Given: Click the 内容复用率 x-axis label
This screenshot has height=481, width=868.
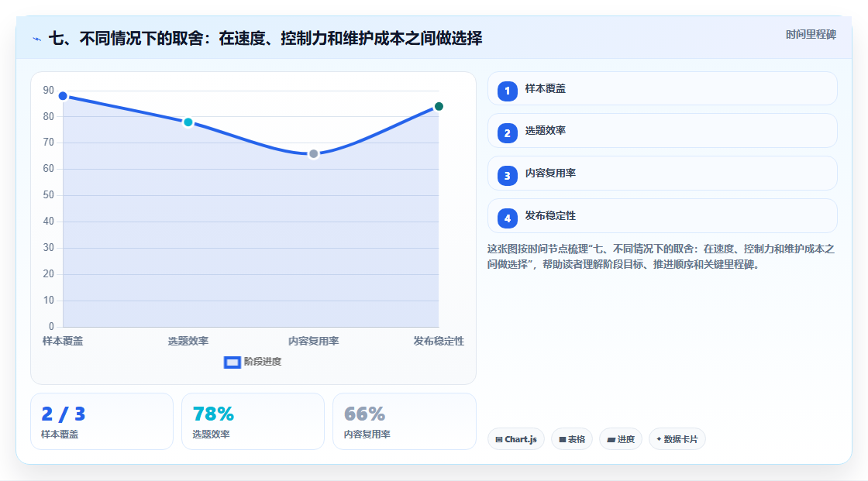Looking at the screenshot, I should click(x=313, y=341).
